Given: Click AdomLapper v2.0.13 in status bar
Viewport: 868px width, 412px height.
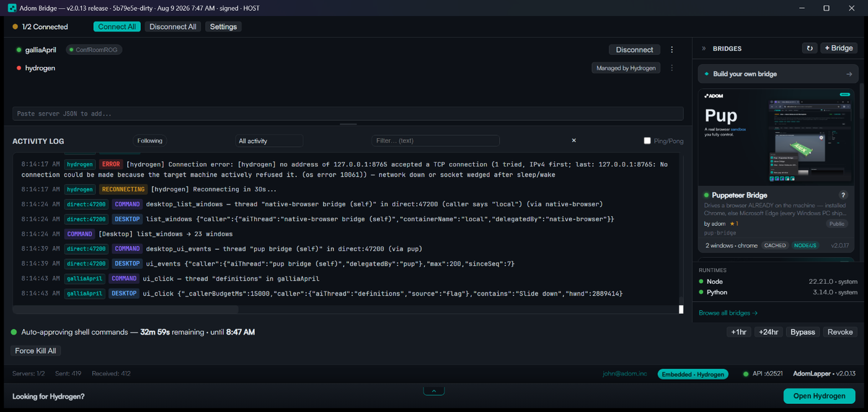Looking at the screenshot, I should (824, 374).
